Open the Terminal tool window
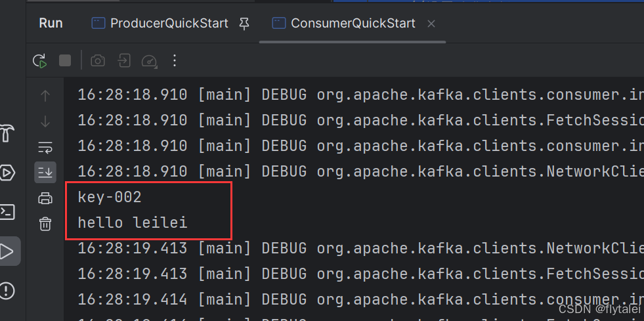The width and height of the screenshot is (644, 321). pyautogui.click(x=7, y=212)
